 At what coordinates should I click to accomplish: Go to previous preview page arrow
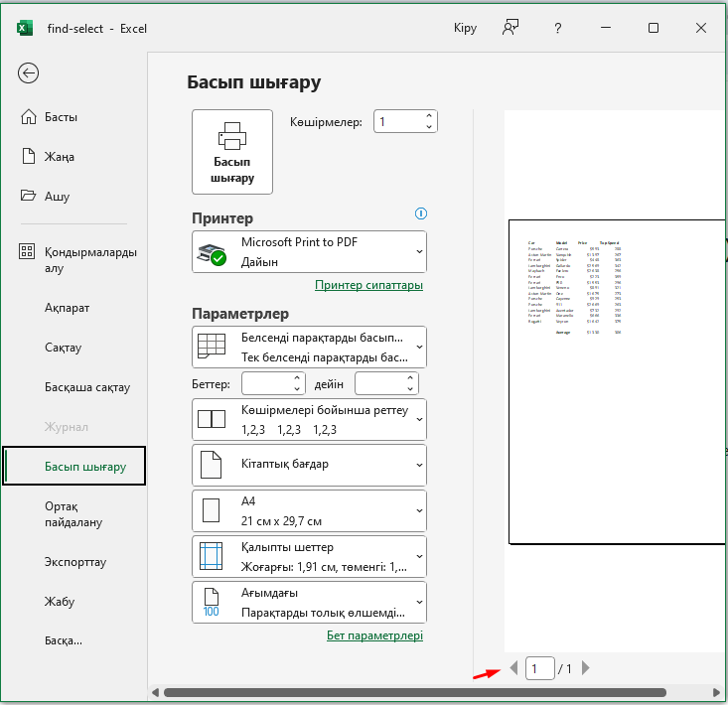(513, 668)
